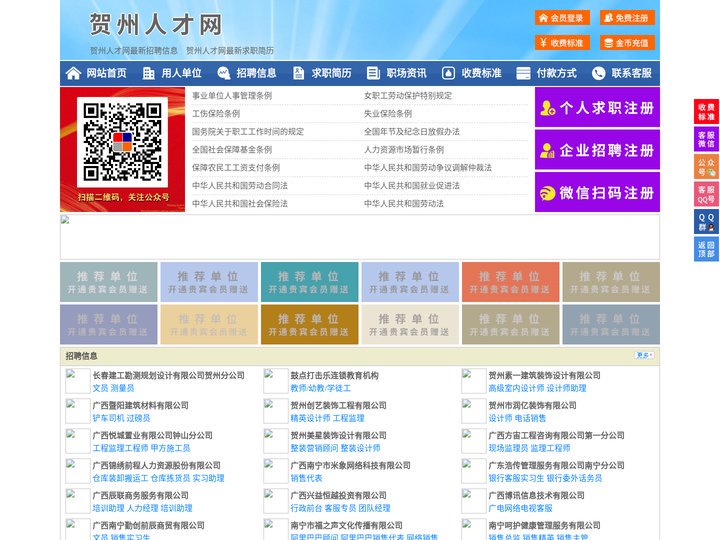This screenshot has width=720, height=540.
Task: Click the news icon beside 职场资讯
Action: [373, 73]
